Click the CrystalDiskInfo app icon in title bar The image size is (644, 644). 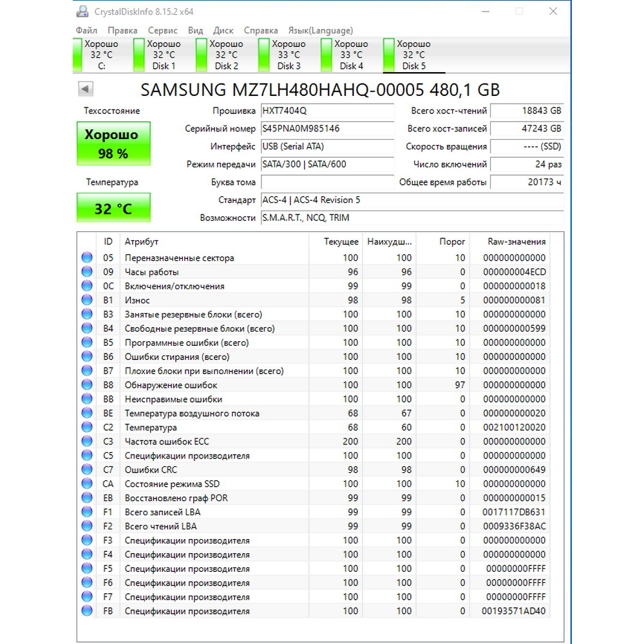pos(82,12)
